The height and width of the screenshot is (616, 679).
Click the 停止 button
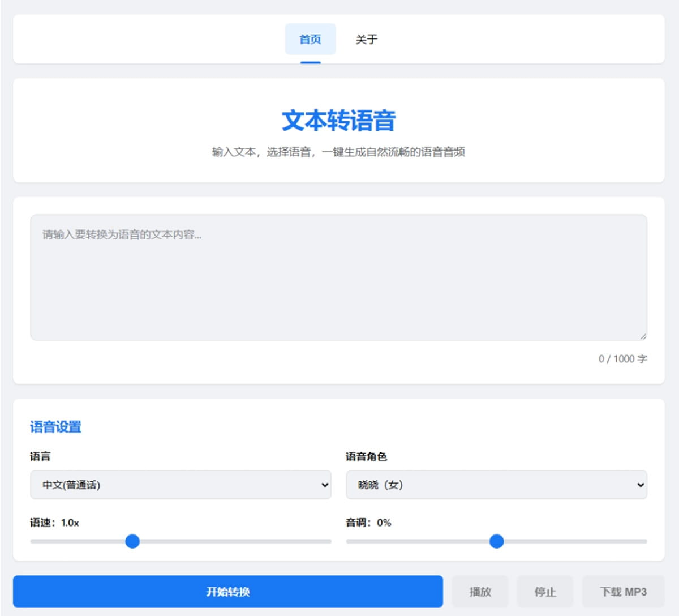545,591
